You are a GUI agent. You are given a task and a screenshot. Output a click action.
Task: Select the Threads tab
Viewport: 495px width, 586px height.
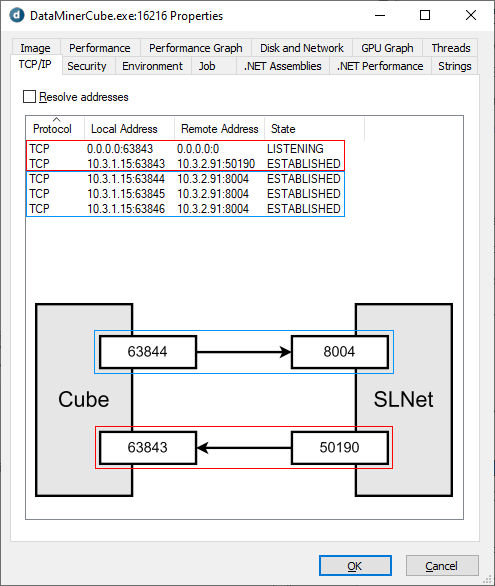[x=451, y=48]
